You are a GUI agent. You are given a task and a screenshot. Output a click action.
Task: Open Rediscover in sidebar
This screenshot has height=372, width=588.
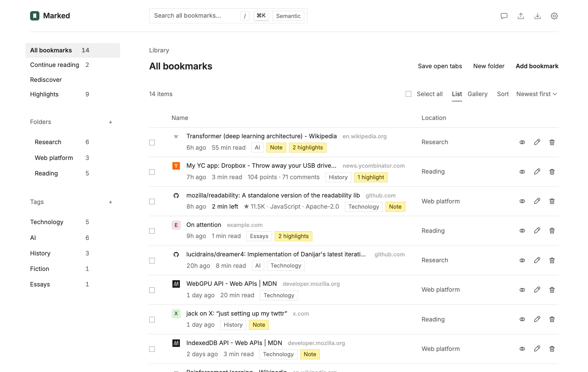click(x=73, y=80)
